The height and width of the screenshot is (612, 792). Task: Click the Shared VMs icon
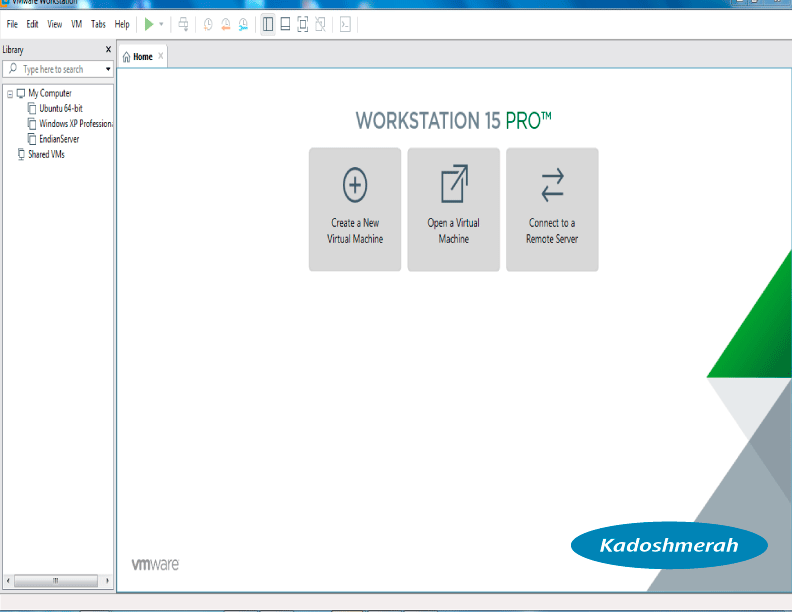(21, 155)
